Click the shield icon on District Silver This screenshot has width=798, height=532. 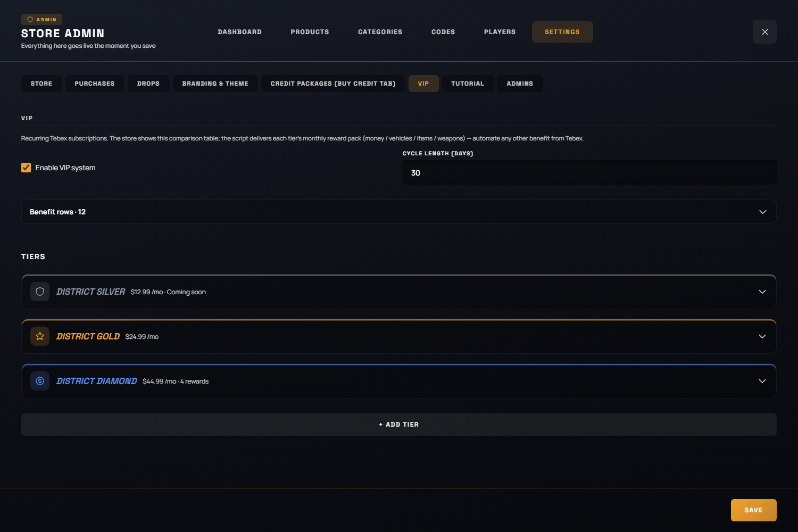40,292
